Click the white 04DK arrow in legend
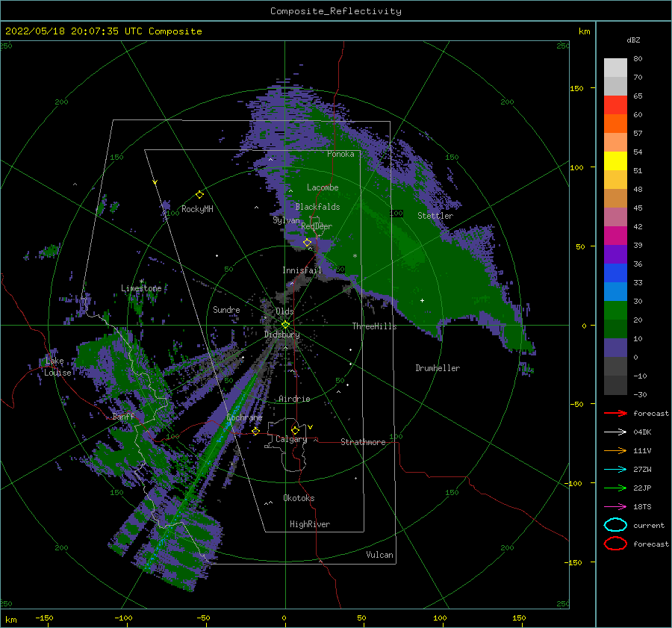 pyautogui.click(x=615, y=432)
